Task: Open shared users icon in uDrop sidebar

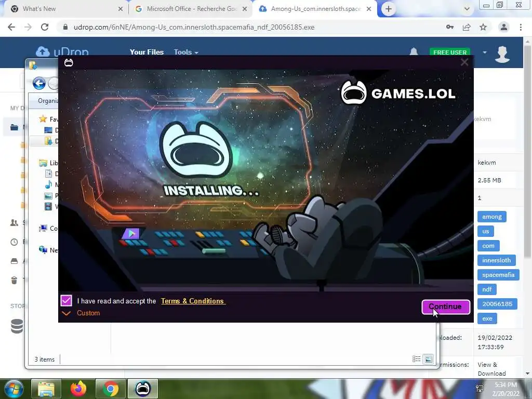Action: pyautogui.click(x=14, y=222)
